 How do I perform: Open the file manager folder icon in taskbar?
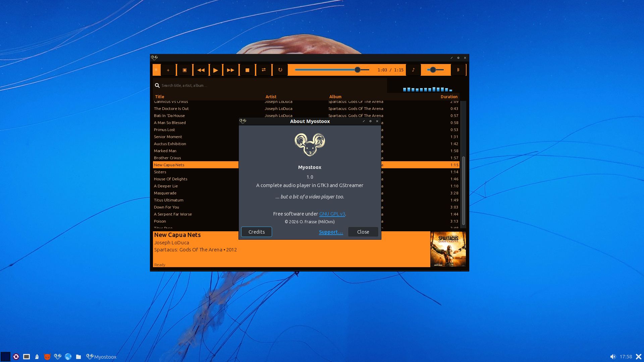78,357
